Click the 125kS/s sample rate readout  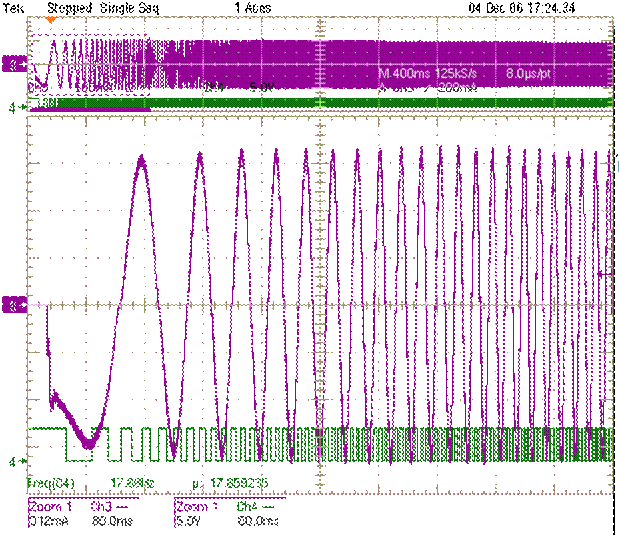coord(457,75)
